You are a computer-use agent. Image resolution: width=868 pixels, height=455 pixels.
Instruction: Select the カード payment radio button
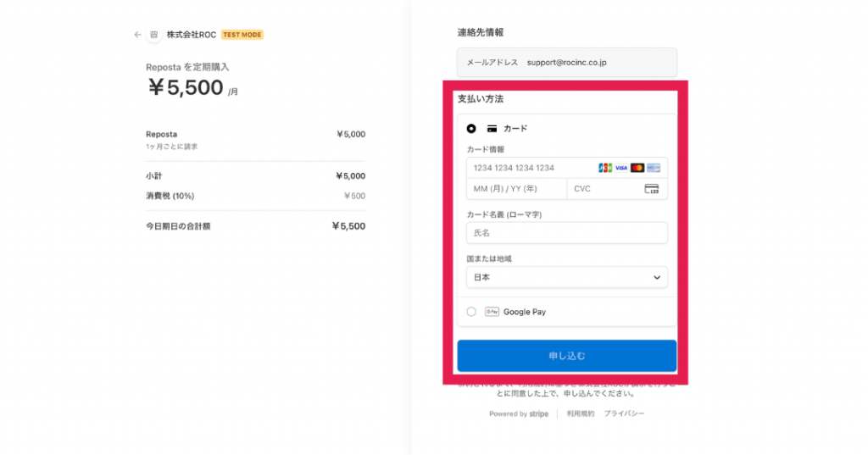pos(471,129)
